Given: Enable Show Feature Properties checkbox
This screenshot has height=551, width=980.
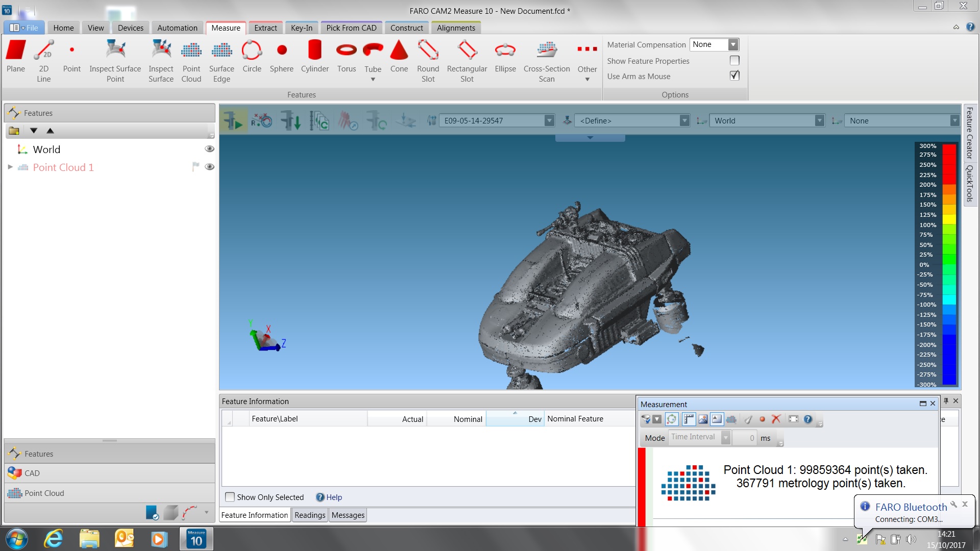Looking at the screenshot, I should 734,61.
